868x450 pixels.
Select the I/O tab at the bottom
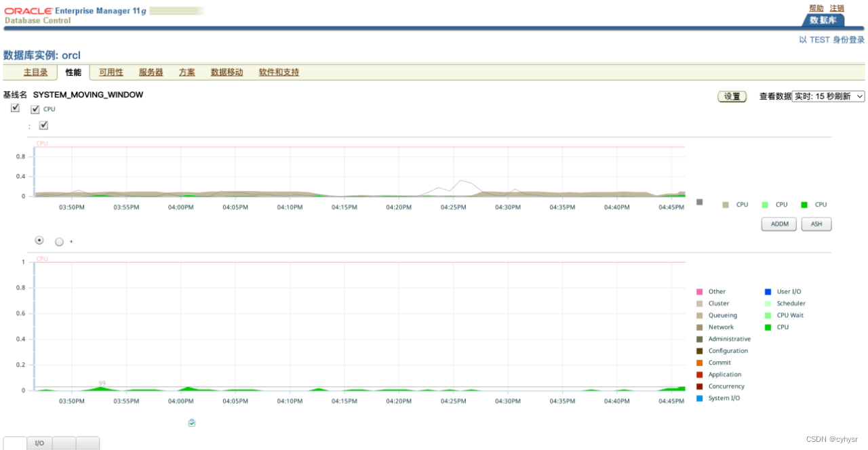(x=39, y=443)
